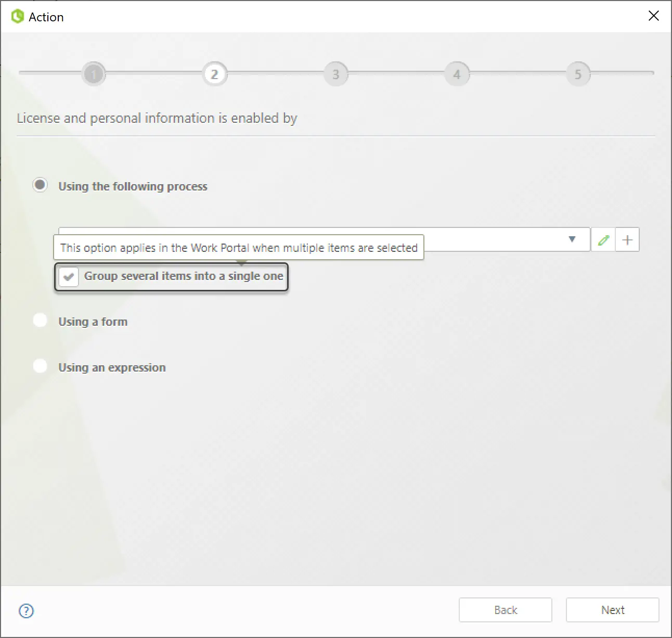This screenshot has height=638, width=672.
Task: Jump to wizard step 5
Action: [x=578, y=74]
